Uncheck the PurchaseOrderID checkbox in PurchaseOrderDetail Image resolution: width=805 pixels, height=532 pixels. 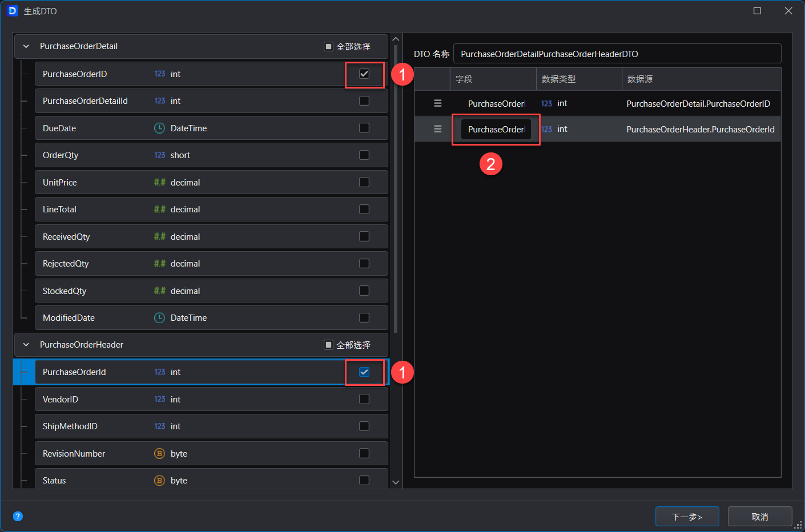[x=364, y=74]
